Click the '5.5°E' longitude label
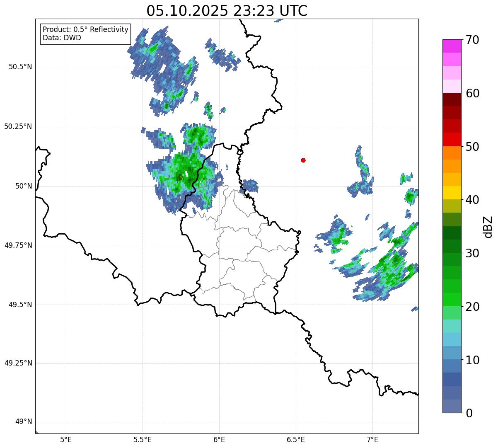The height and width of the screenshot is (448, 498). click(143, 439)
